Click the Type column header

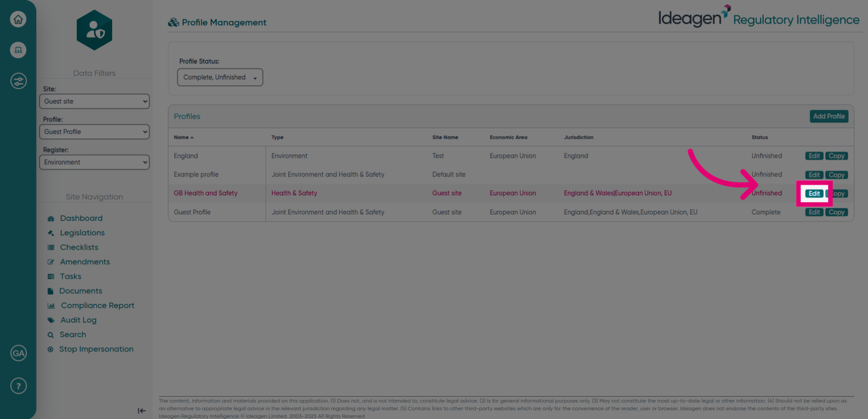(277, 137)
